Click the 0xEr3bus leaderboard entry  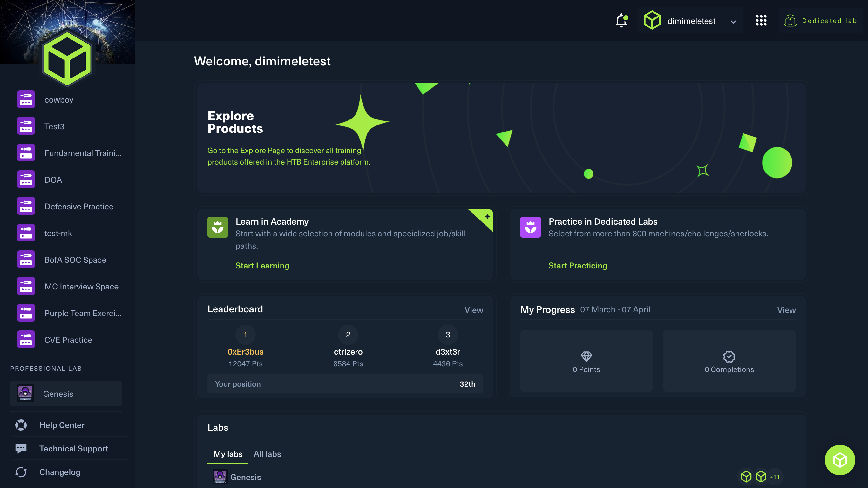(245, 346)
